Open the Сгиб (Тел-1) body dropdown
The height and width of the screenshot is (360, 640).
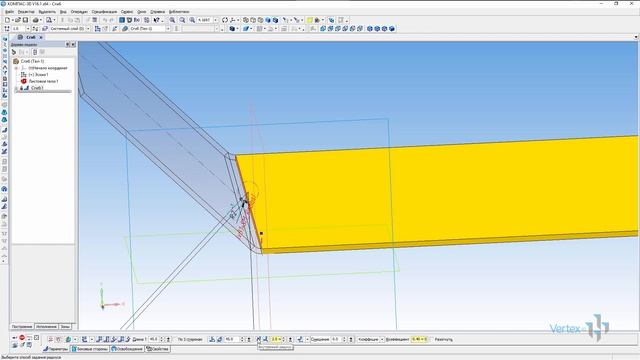pyautogui.click(x=167, y=29)
